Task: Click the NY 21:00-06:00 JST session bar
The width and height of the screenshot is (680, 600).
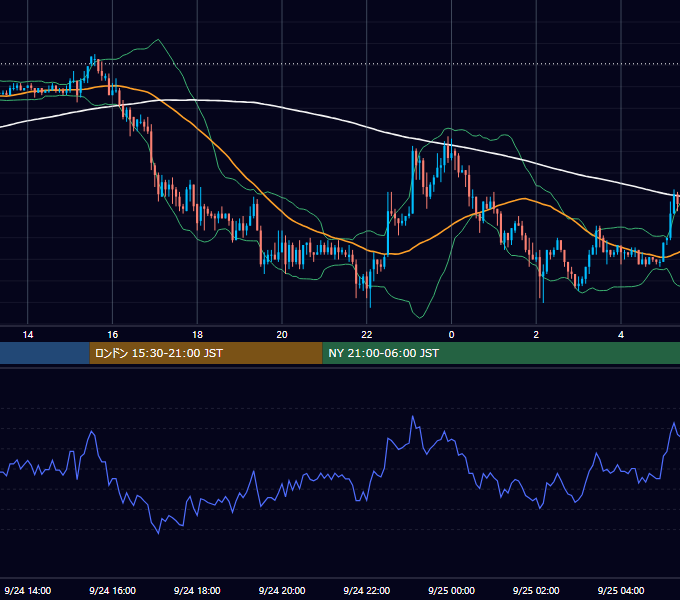Action: pyautogui.click(x=501, y=353)
